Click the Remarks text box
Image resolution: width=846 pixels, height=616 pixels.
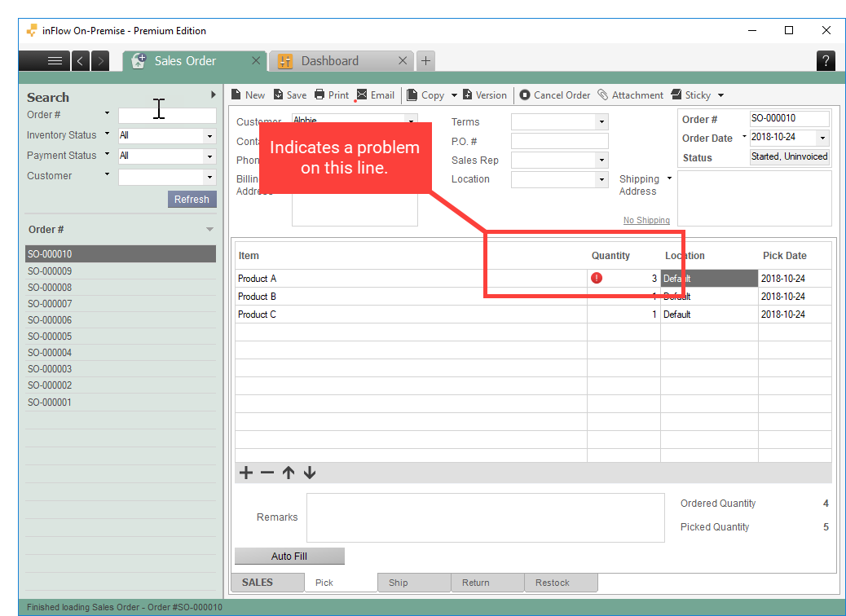coord(486,518)
